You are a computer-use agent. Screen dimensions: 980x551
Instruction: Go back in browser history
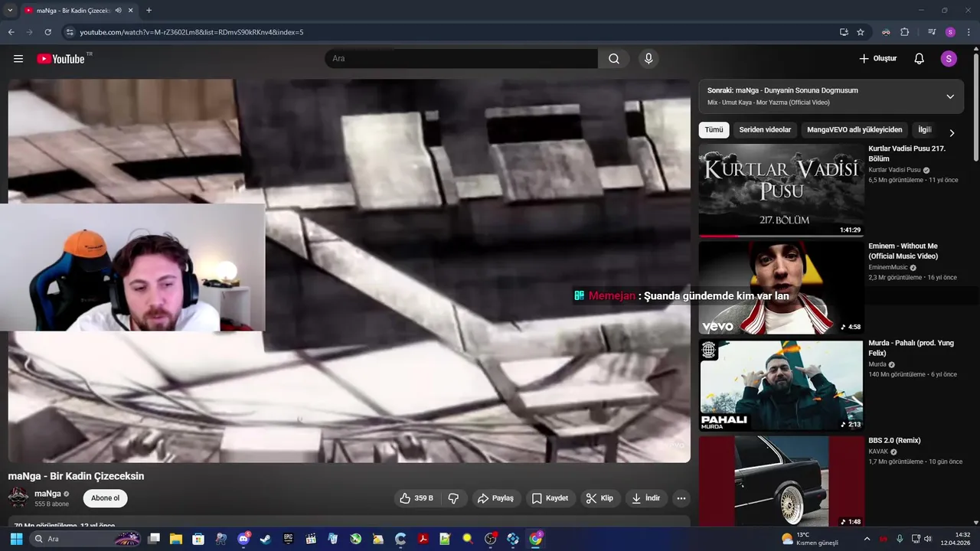tap(11, 32)
